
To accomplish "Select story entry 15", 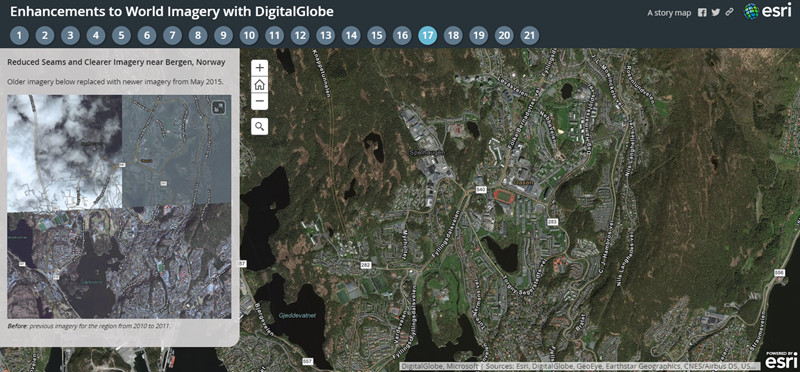I will 377,36.
